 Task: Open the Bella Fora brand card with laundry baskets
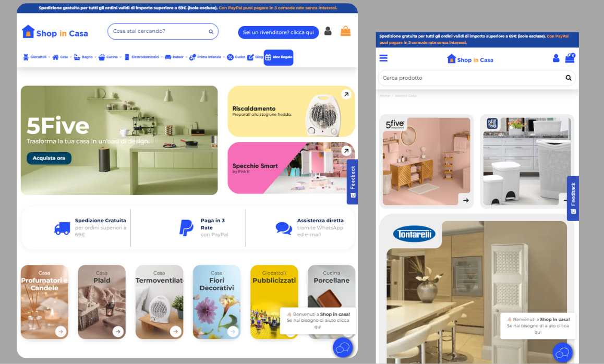(527, 161)
